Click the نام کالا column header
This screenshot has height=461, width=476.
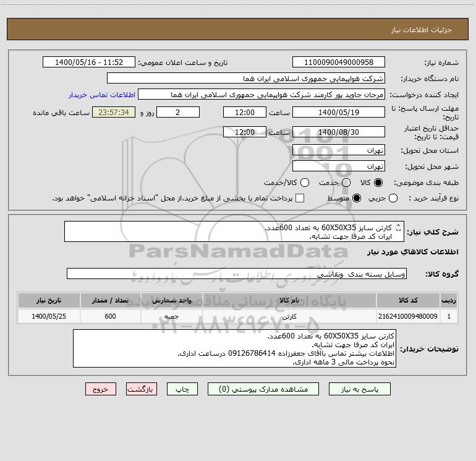click(289, 300)
